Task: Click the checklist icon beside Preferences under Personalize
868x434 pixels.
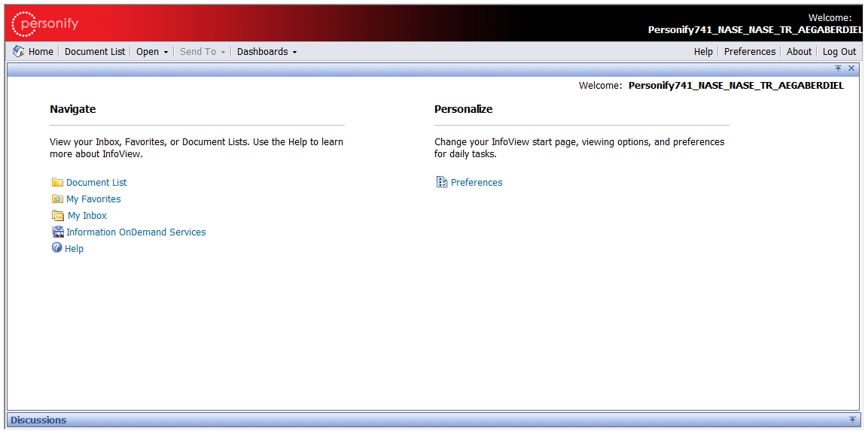Action: pos(442,182)
